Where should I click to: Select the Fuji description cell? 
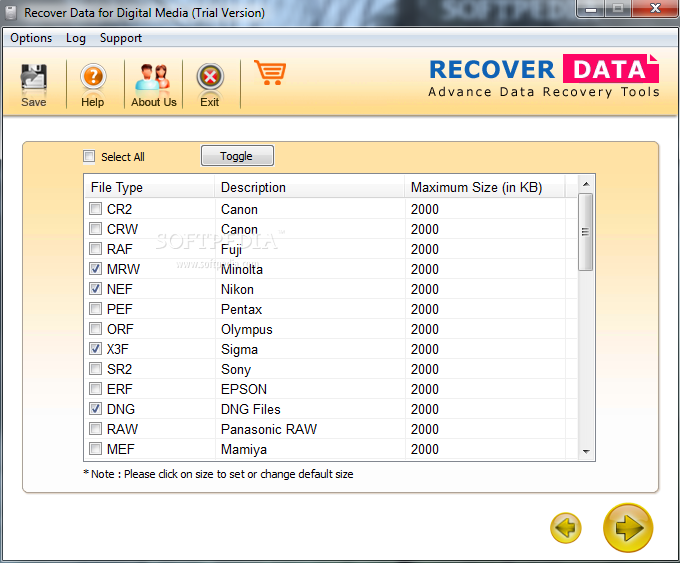coord(231,249)
